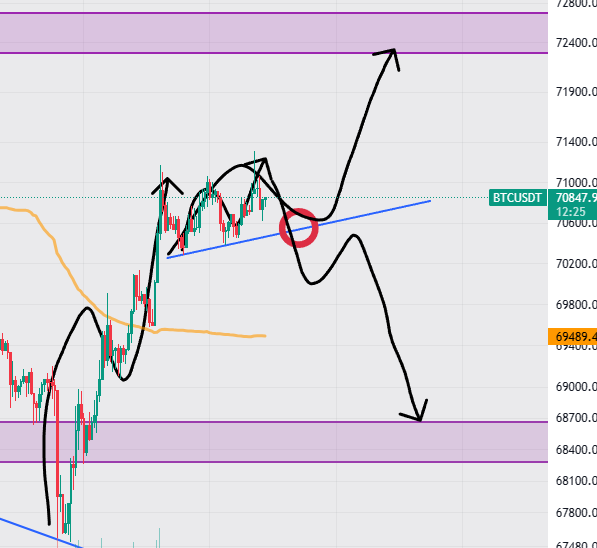Click the 68400.0 price scale label
The image size is (597, 548).
click(x=576, y=450)
